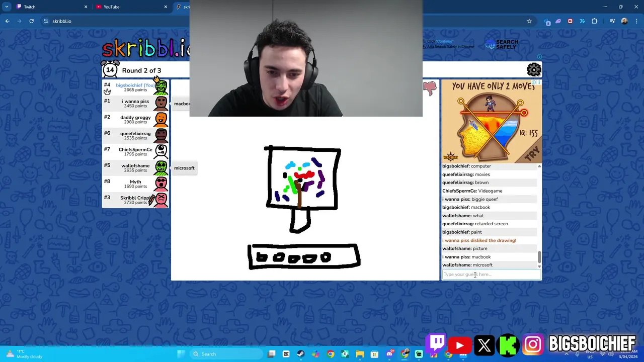
Task: View site information icon in address bar
Action: 46,21
